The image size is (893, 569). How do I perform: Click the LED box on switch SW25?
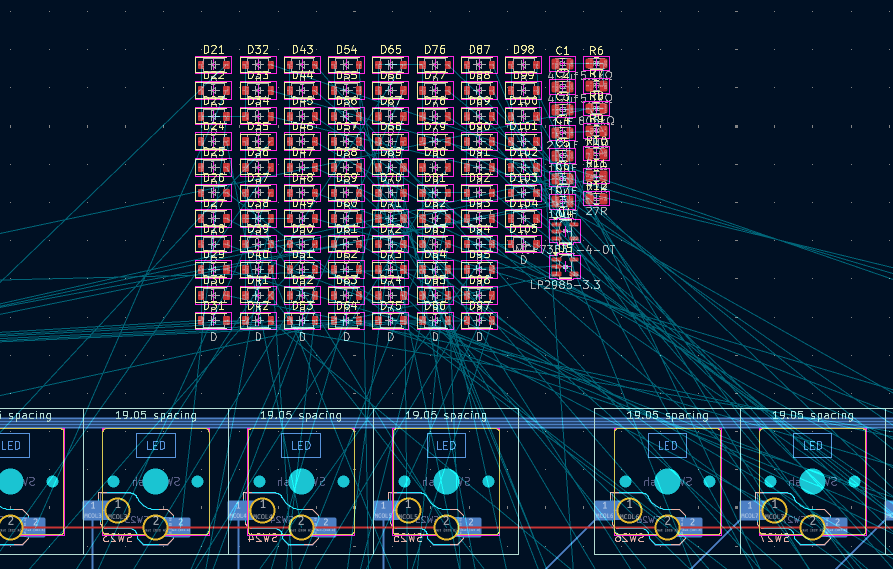tap(446, 446)
